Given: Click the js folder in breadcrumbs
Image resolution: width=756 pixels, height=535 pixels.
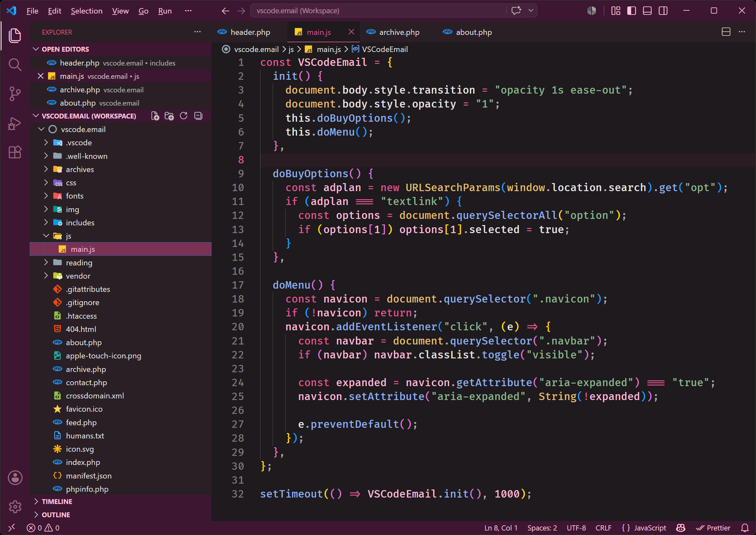Looking at the screenshot, I should [291, 49].
